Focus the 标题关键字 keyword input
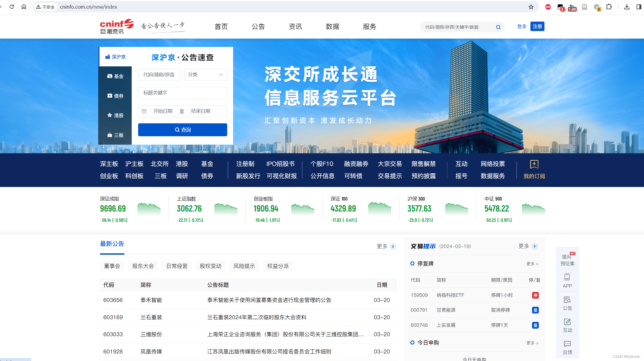 pos(183,93)
